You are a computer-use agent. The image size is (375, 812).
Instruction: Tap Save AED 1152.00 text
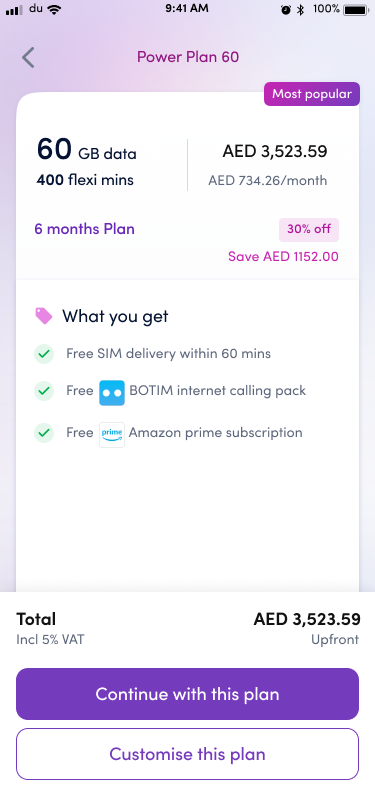click(283, 256)
